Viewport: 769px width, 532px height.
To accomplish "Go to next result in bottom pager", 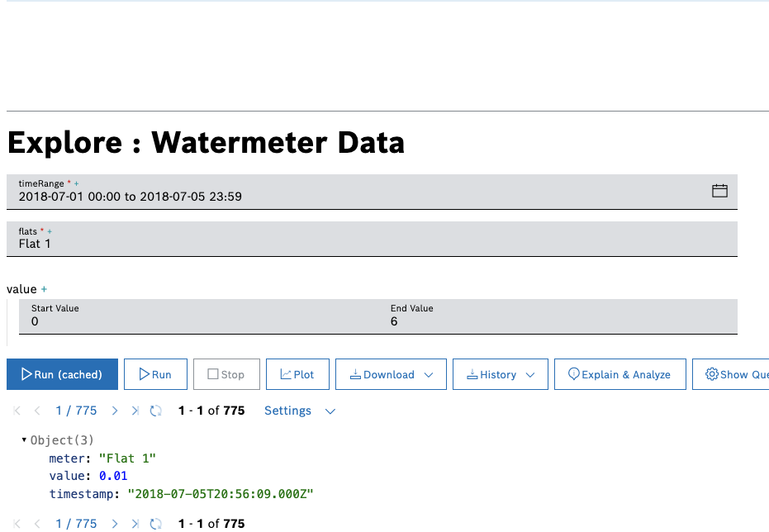I will [115, 524].
